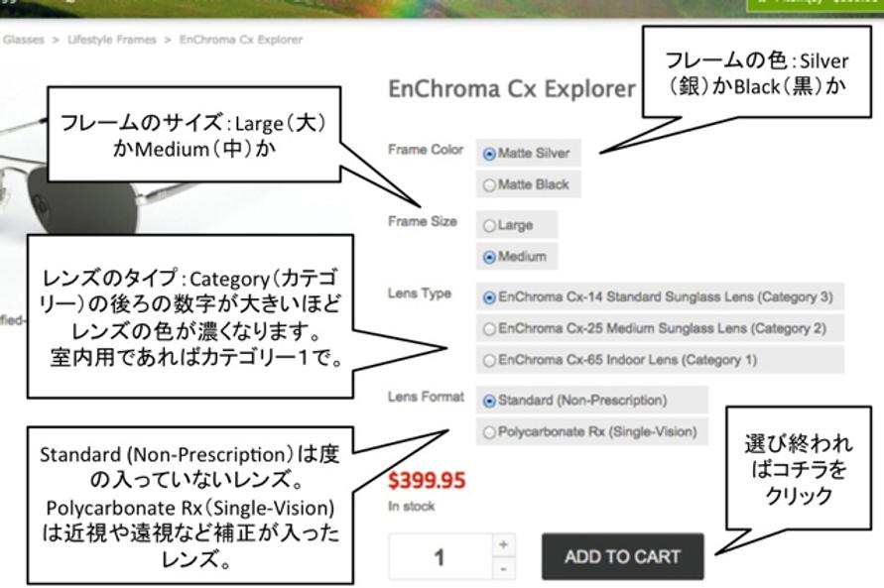Viewport: 884px width, 588px height.
Task: Add the glasses to cart
Action: (x=622, y=556)
